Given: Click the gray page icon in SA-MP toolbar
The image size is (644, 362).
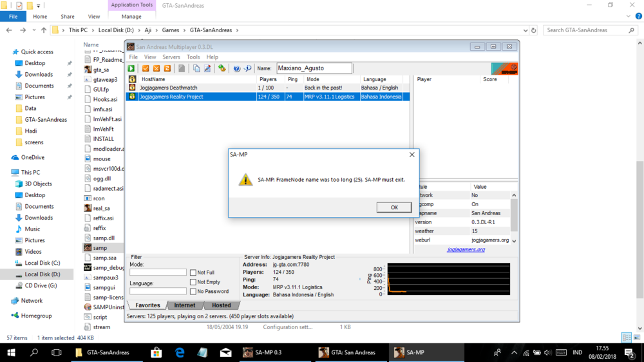Looking at the screenshot, I should click(x=182, y=68).
